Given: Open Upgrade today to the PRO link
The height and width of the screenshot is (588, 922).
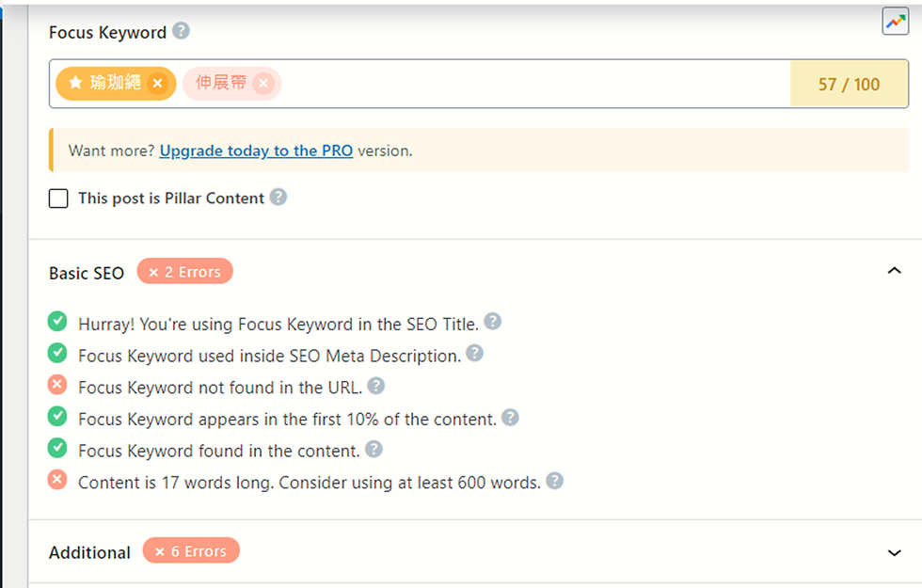Looking at the screenshot, I should 256,151.
